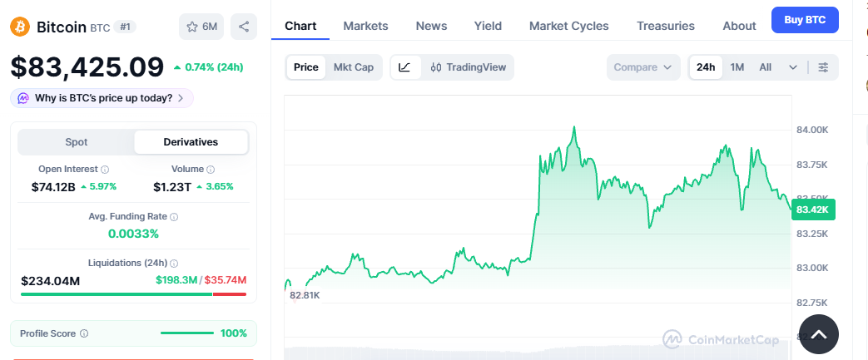Expand Why is BTC's price up today
The height and width of the screenshot is (360, 868).
(x=102, y=98)
